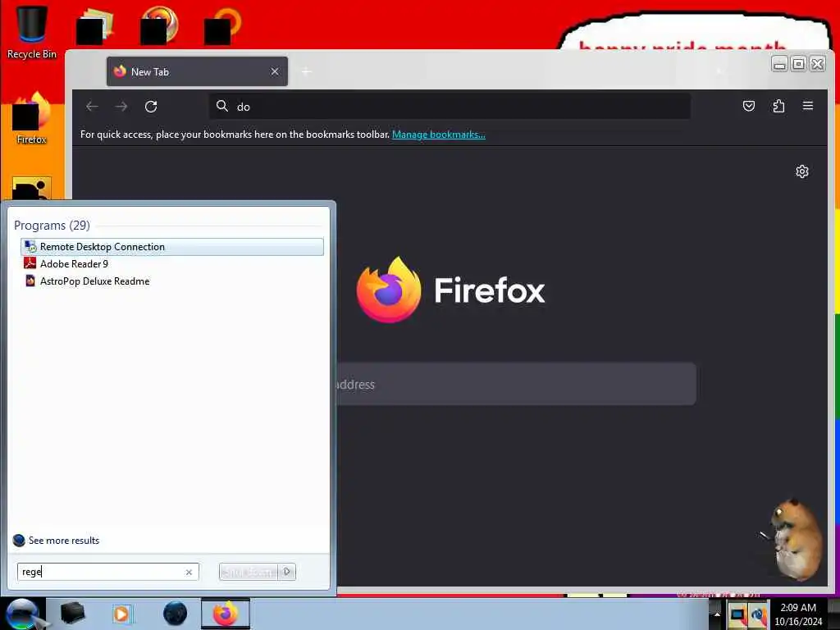Open a new tab with plus button
This screenshot has height=630, width=840.
tap(307, 72)
